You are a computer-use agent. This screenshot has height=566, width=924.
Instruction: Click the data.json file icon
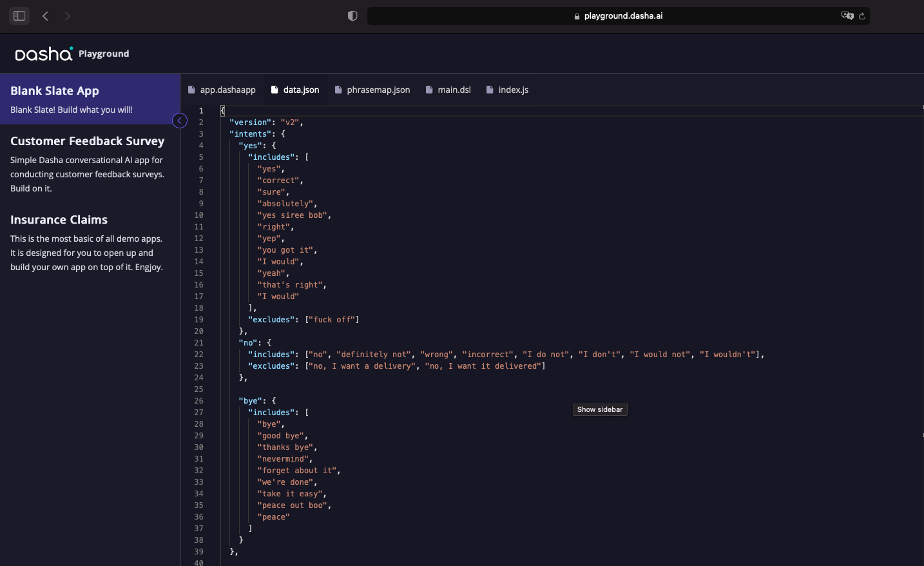pos(274,90)
